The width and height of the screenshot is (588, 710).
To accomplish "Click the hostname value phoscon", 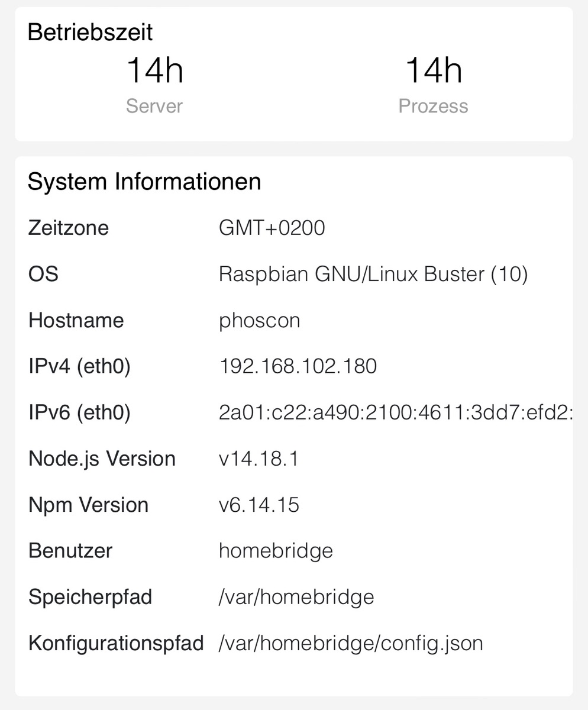I will (x=259, y=320).
